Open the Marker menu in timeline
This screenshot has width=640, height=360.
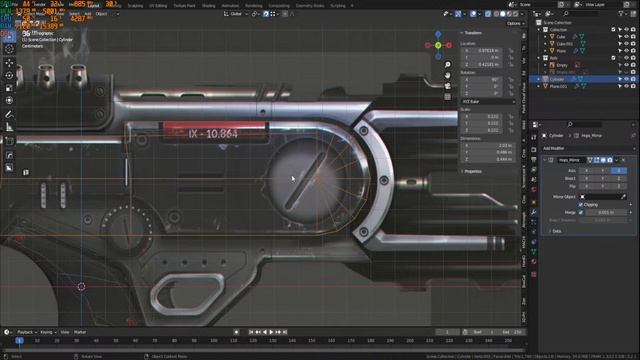tap(80, 332)
